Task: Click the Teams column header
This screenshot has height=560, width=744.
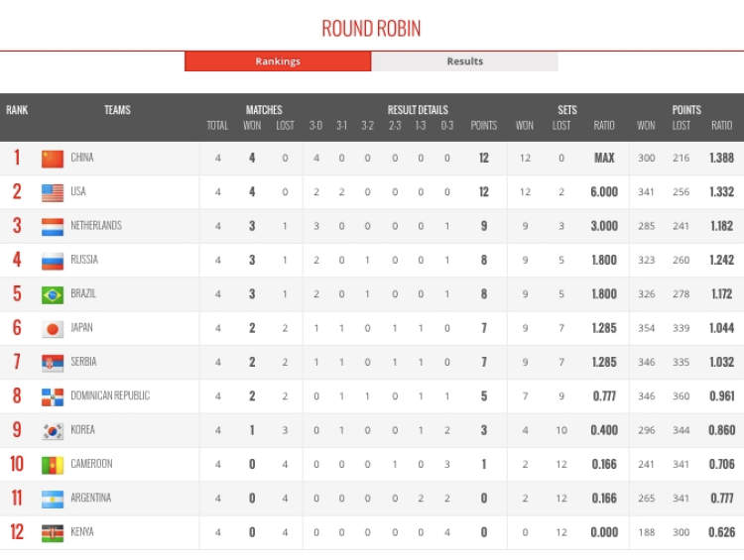Action: [117, 110]
